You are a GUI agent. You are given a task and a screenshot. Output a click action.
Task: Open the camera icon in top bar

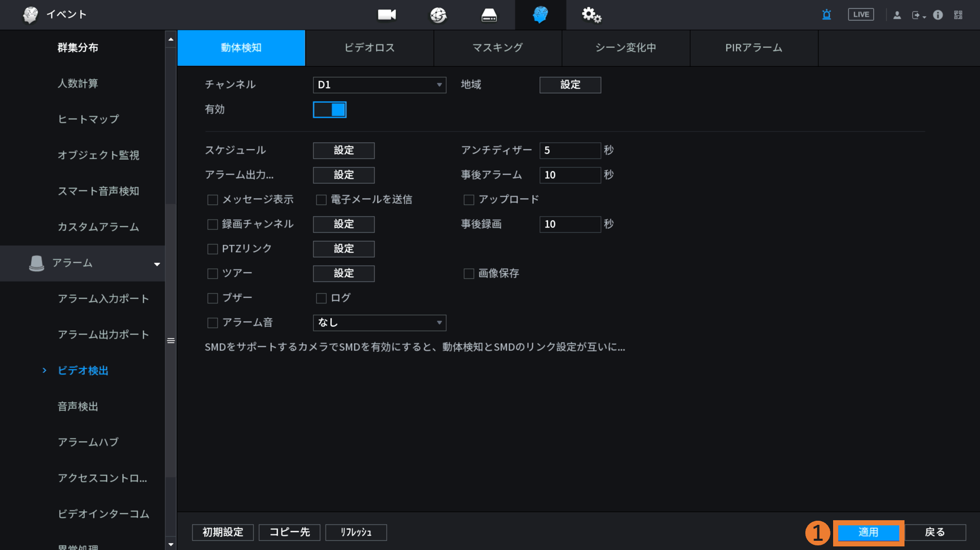click(x=386, y=14)
